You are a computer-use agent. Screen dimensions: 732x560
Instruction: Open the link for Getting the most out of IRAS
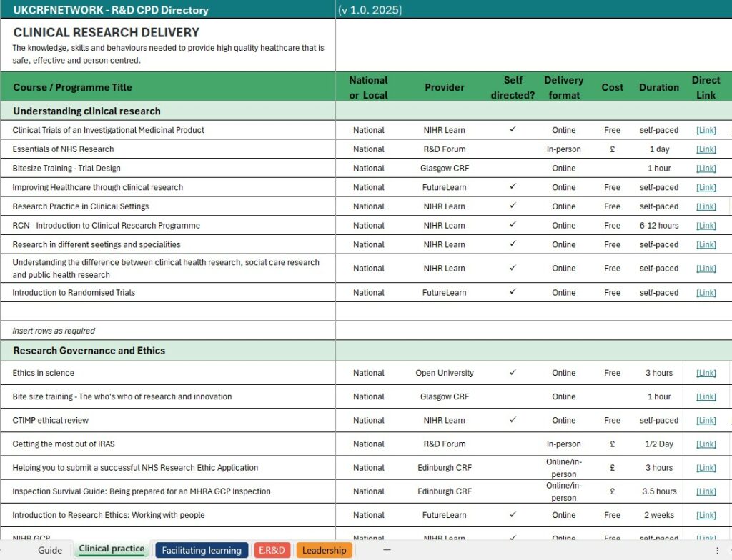pyautogui.click(x=706, y=444)
